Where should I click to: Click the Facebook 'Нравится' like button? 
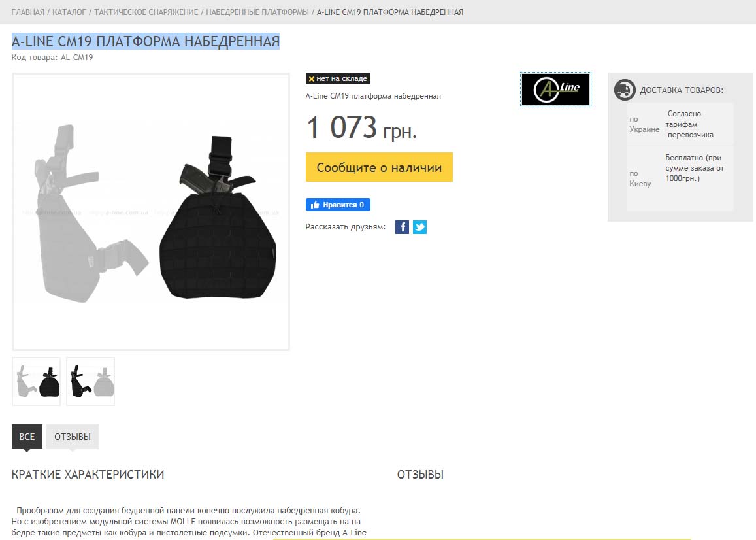pyautogui.click(x=338, y=205)
